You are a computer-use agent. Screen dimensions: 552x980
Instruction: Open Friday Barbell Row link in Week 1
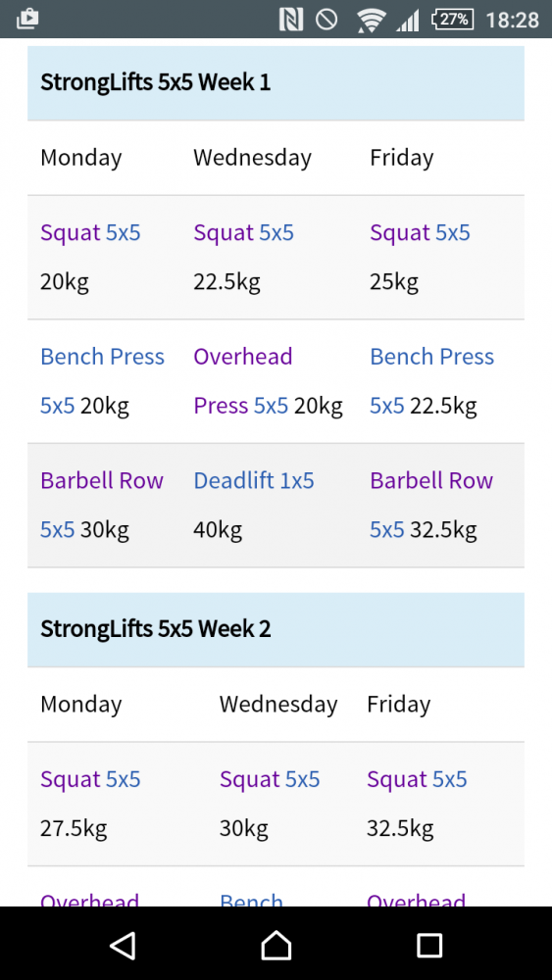(431, 505)
